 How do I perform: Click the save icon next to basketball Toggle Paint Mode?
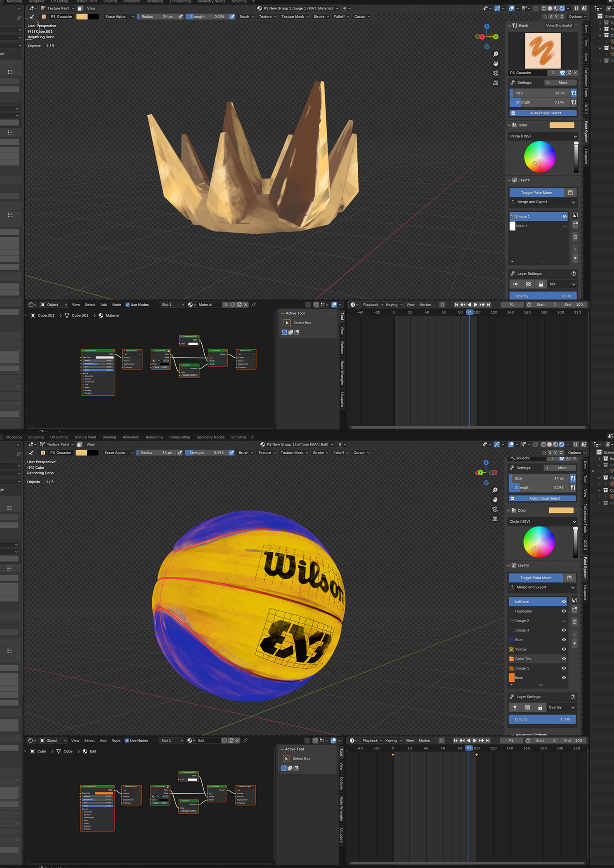tap(569, 578)
